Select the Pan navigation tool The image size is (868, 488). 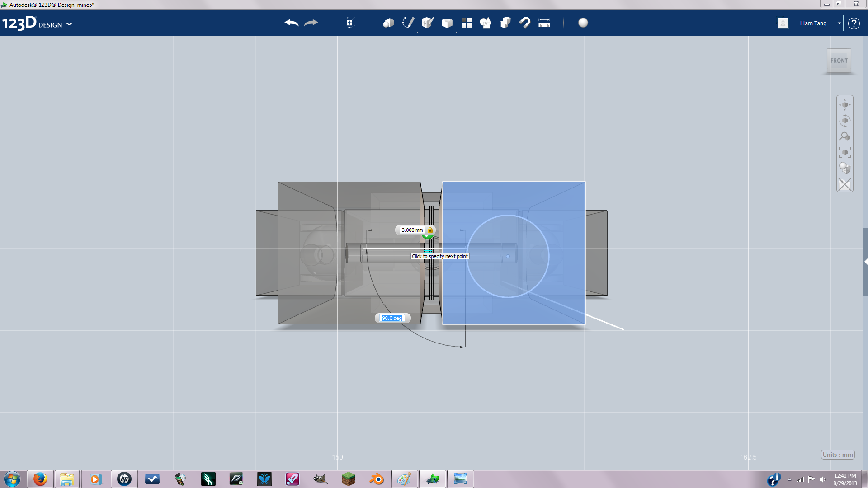click(844, 105)
